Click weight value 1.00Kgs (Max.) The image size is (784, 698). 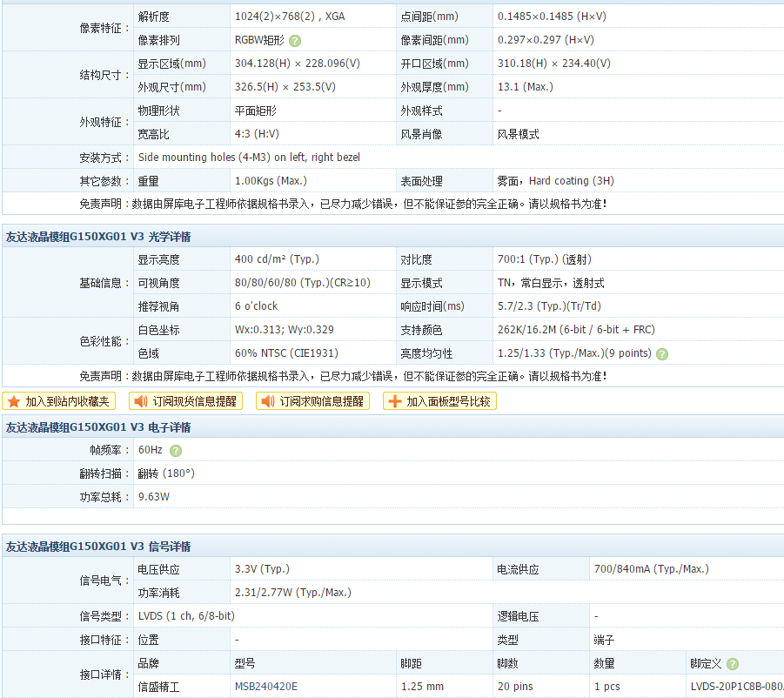coord(271,181)
